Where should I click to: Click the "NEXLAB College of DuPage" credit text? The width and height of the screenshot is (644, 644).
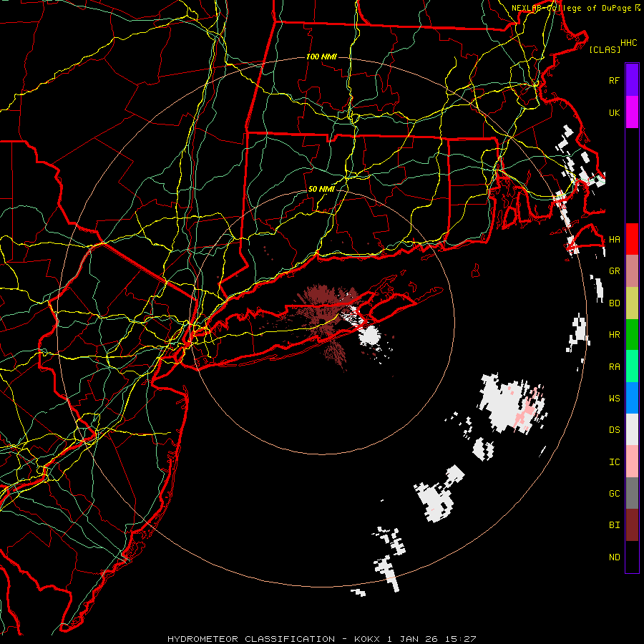pos(571,8)
